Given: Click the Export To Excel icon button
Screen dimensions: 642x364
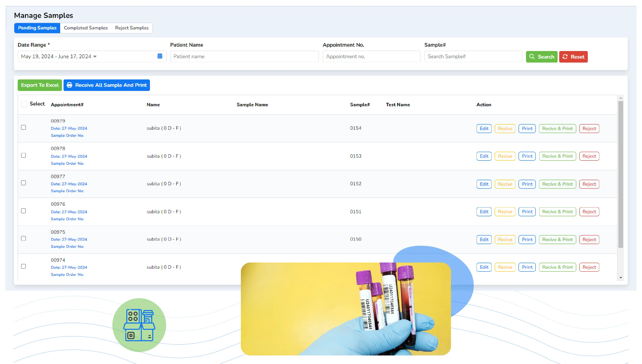Looking at the screenshot, I should click(x=40, y=85).
